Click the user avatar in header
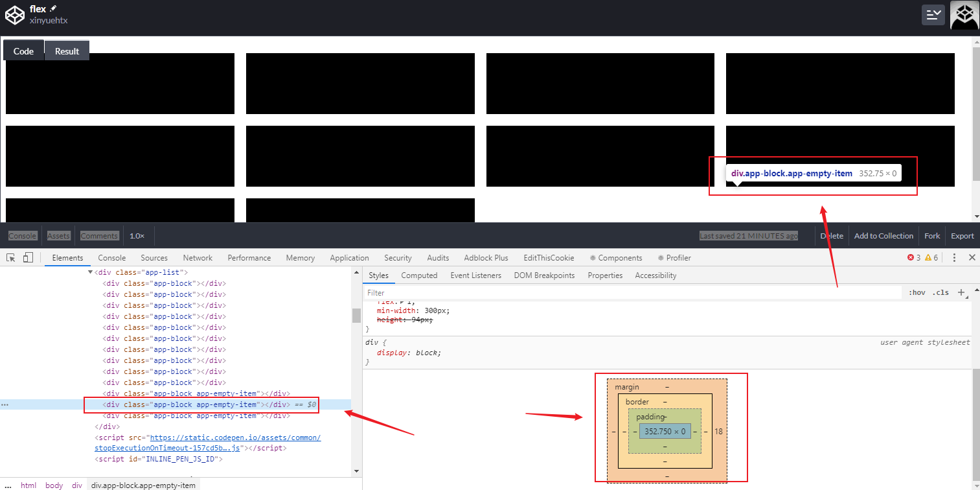This screenshot has width=980, height=490. [964, 15]
